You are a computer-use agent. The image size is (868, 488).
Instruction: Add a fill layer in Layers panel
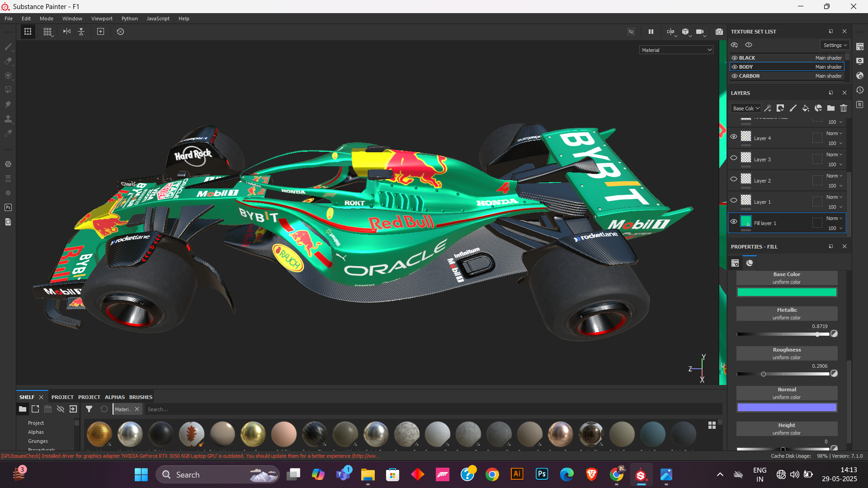coord(806,108)
